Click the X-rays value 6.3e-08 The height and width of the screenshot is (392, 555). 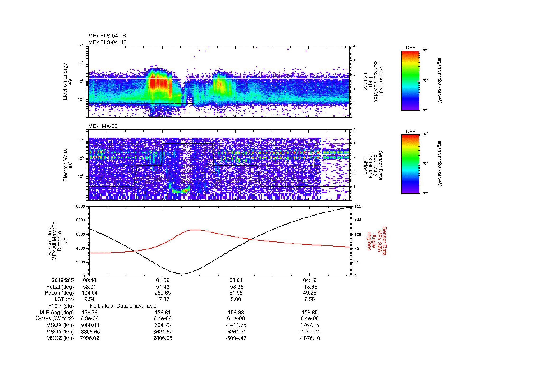pyautogui.click(x=90, y=318)
